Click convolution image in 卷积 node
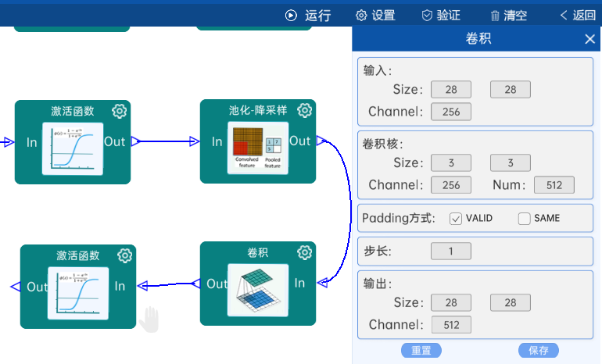This screenshot has height=364, width=602. (x=258, y=290)
